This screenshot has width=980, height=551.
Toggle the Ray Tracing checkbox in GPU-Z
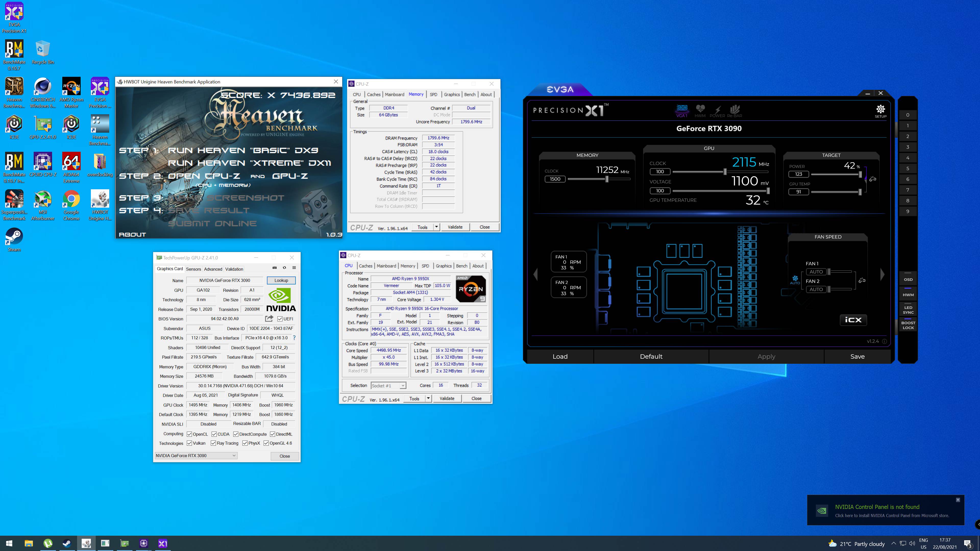click(213, 443)
